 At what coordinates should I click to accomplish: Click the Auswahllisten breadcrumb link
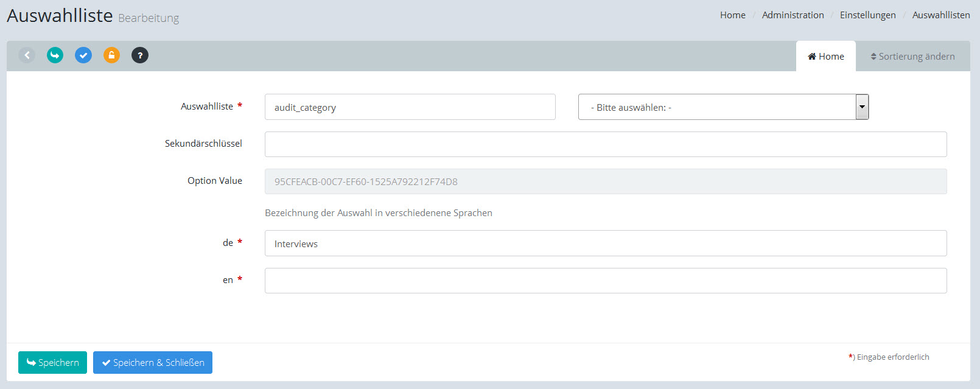940,15
